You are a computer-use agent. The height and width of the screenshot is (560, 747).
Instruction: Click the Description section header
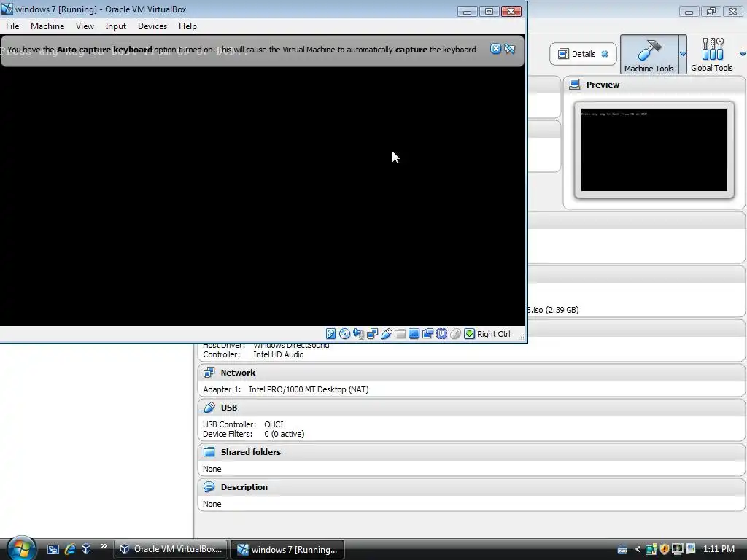tap(471, 487)
